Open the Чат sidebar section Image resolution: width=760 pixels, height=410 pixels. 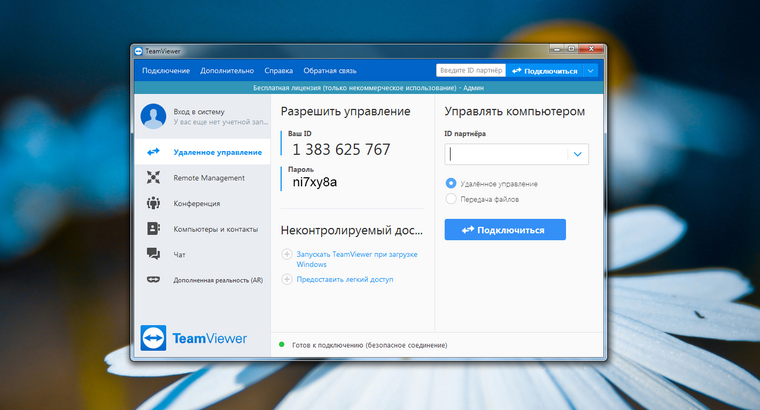pyautogui.click(x=203, y=254)
